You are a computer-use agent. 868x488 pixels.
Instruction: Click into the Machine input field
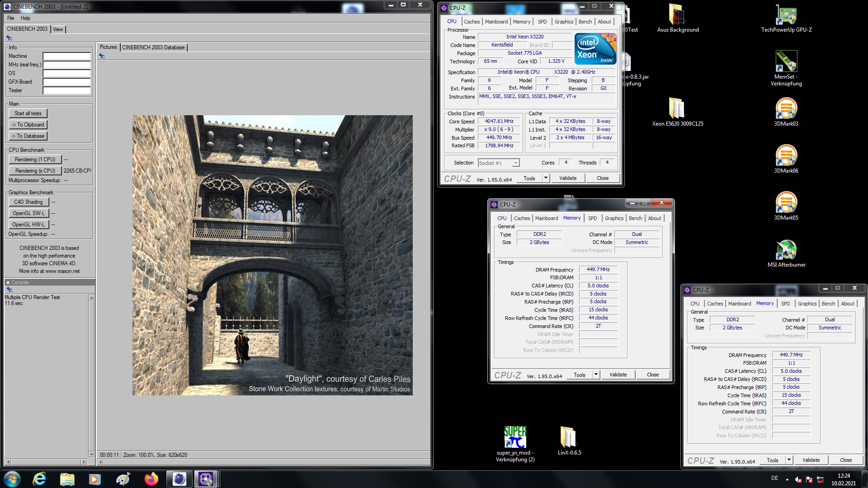pos(67,56)
